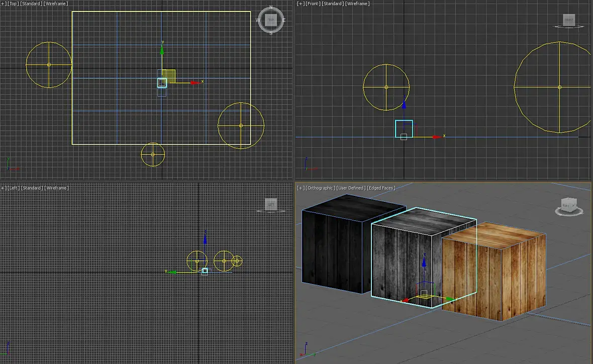Open the Wireframe shading menu in Top viewport

coord(56,4)
